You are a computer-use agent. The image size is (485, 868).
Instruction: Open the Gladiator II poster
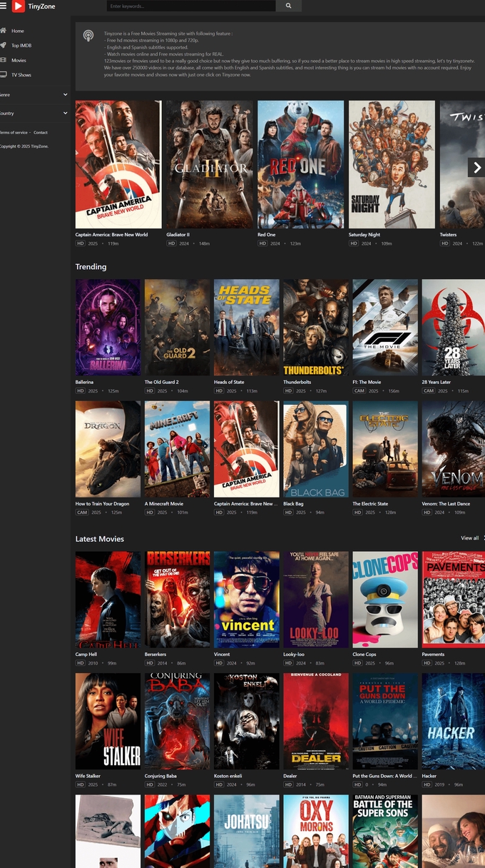pos(210,164)
